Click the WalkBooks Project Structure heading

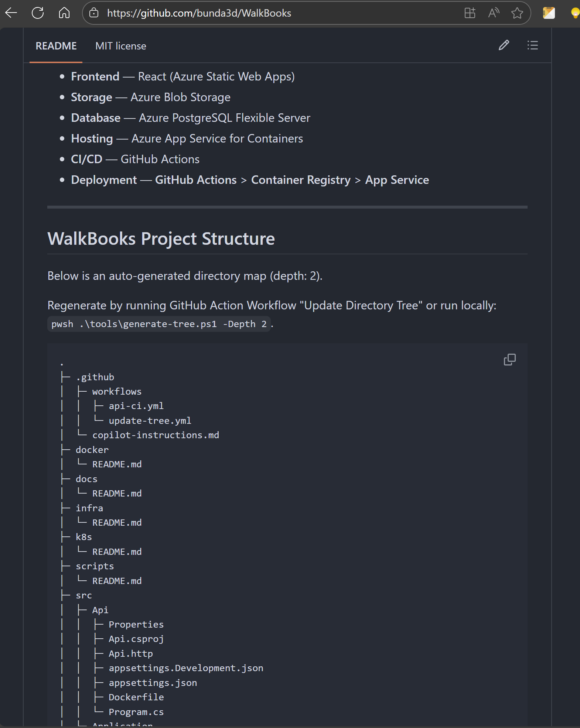[x=161, y=238]
